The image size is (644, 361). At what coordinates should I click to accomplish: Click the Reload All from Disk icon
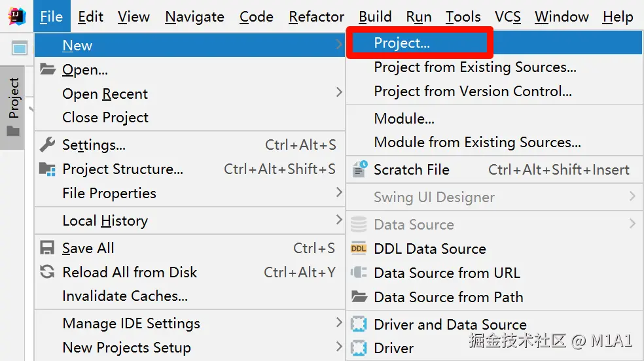point(47,272)
